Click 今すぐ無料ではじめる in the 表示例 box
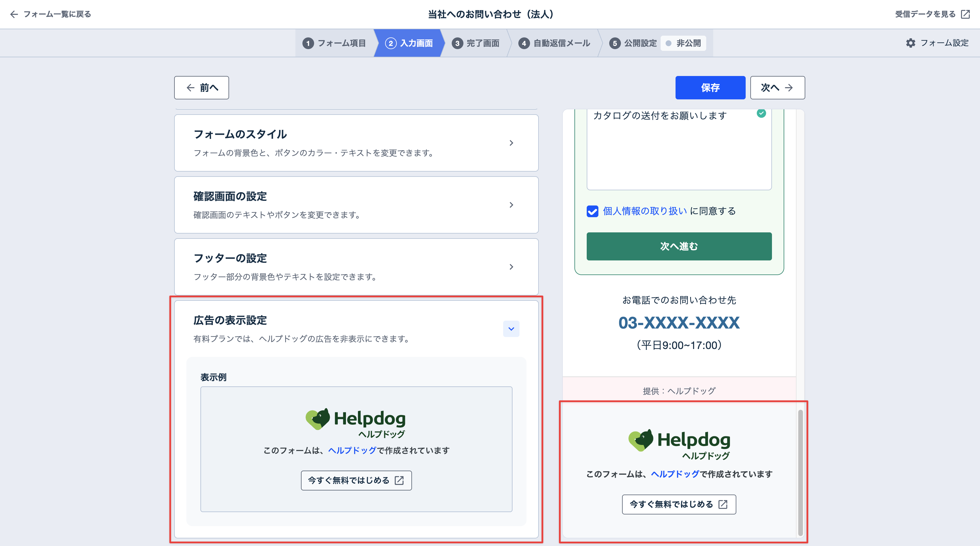 click(x=356, y=481)
